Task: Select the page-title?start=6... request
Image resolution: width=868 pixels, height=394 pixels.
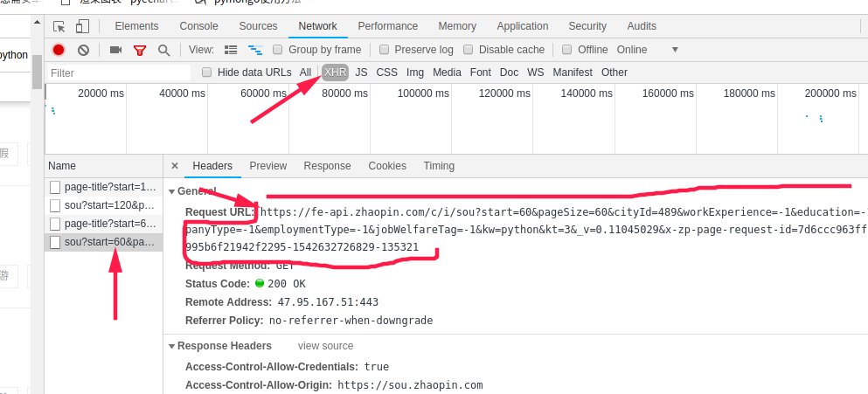Action: click(104, 224)
